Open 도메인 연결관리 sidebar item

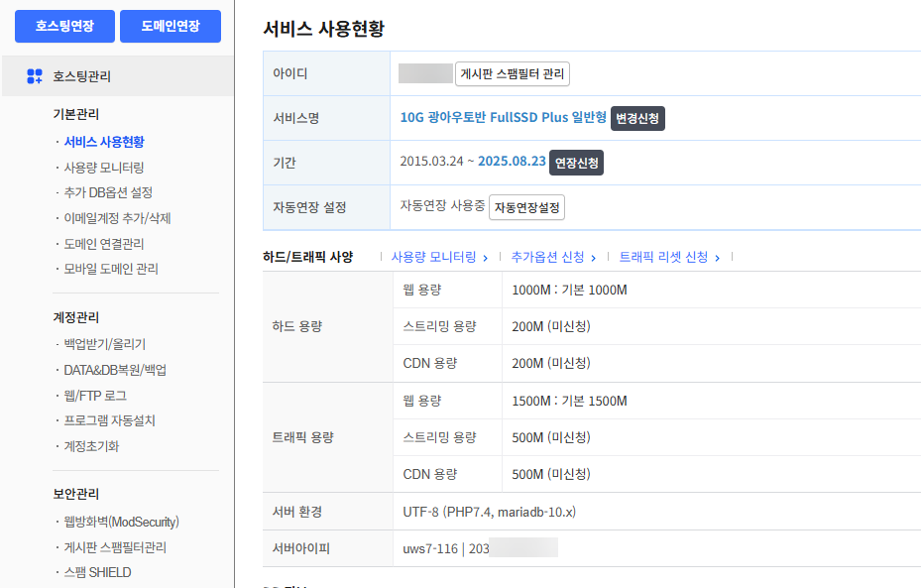(x=104, y=244)
